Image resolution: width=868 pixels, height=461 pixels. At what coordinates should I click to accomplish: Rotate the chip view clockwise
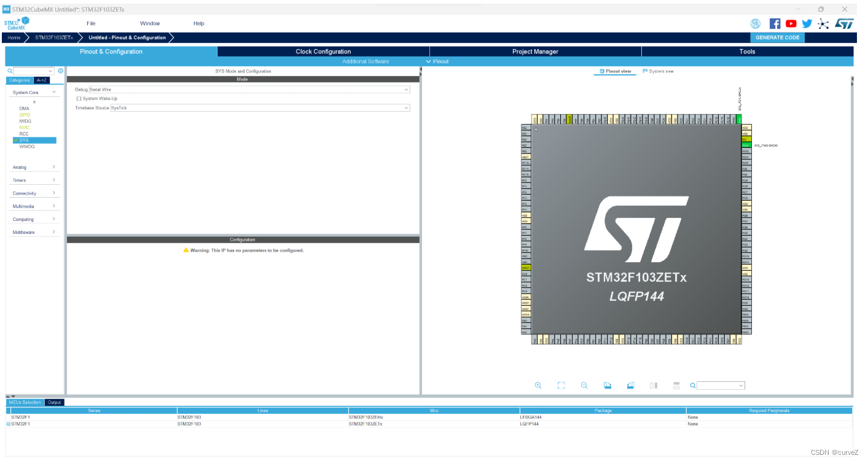click(x=608, y=385)
